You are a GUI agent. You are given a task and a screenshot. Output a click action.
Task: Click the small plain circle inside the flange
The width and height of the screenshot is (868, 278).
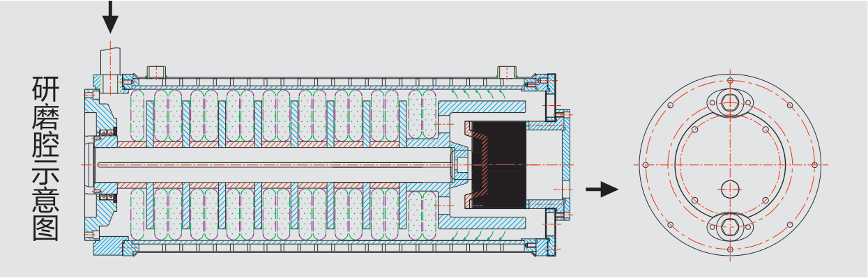coord(730,188)
